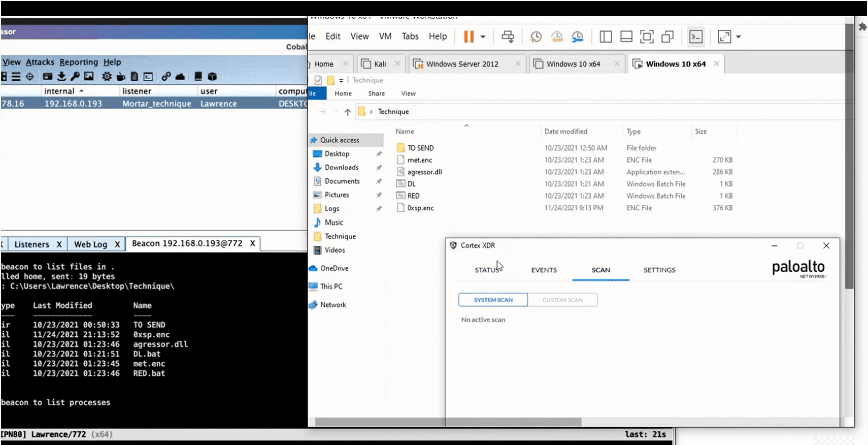Select Downloads in Explorer navigation pane

click(x=342, y=168)
